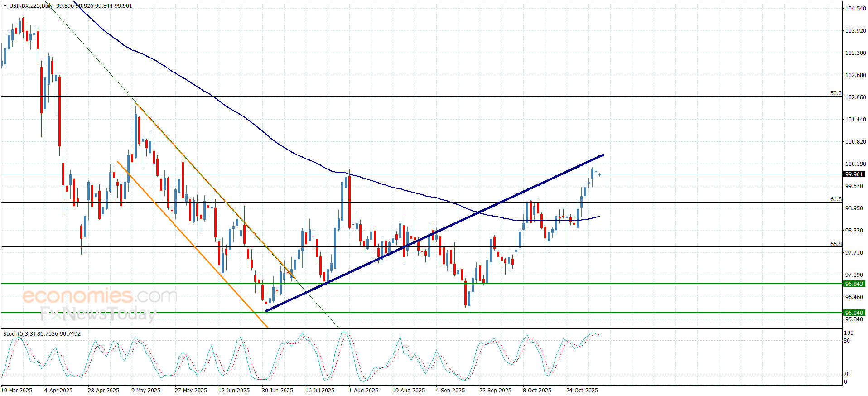The width and height of the screenshot is (868, 396).
Task: Click the 19 Mar 2025 date label
Action: pos(17,391)
